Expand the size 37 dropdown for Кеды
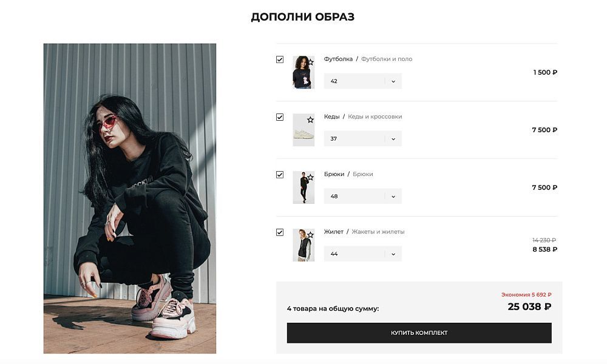The height and width of the screenshot is (364, 607). [x=362, y=138]
